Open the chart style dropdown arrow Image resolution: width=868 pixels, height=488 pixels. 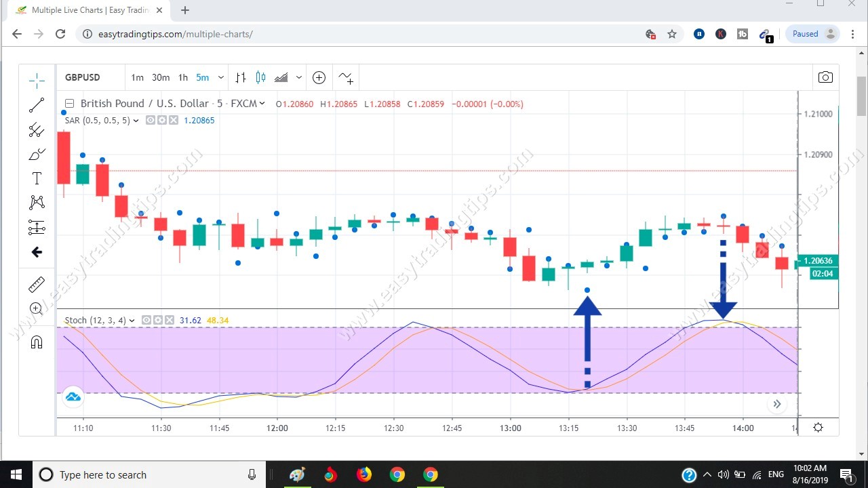click(x=298, y=77)
